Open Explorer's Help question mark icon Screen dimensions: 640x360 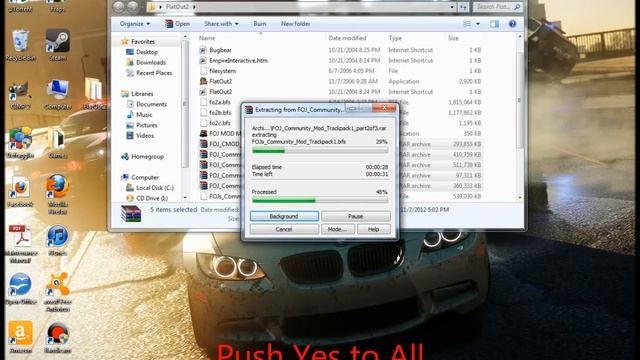pos(512,24)
